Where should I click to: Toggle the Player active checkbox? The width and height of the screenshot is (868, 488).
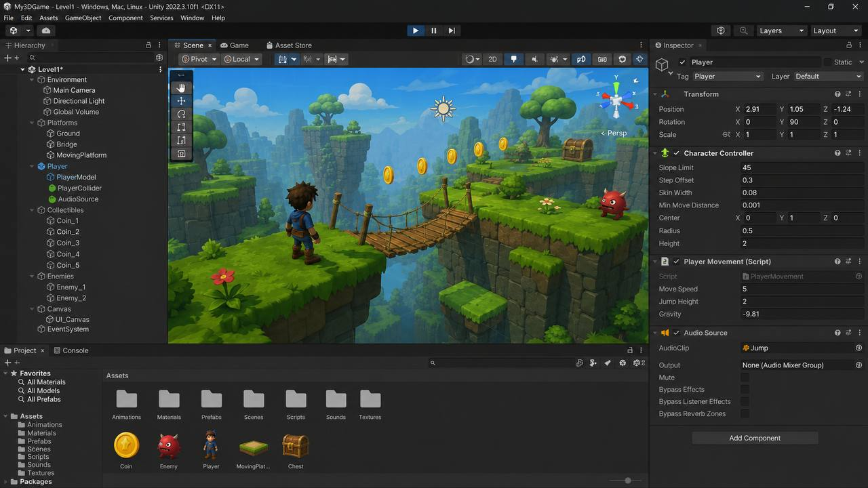(682, 62)
